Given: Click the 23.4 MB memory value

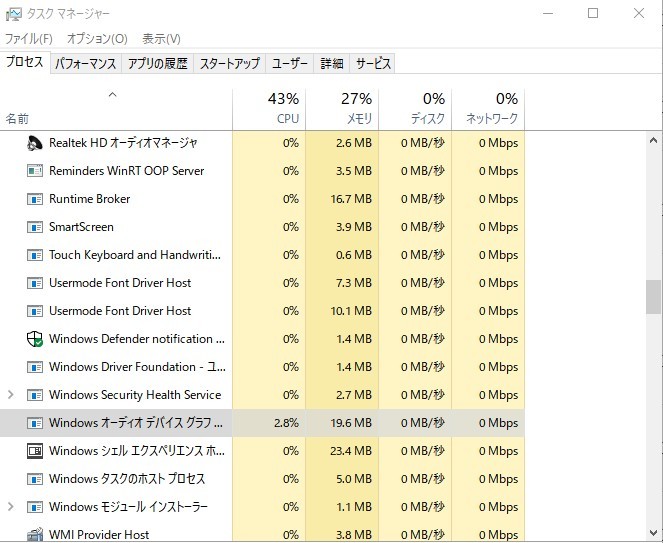Looking at the screenshot, I should [x=351, y=451].
